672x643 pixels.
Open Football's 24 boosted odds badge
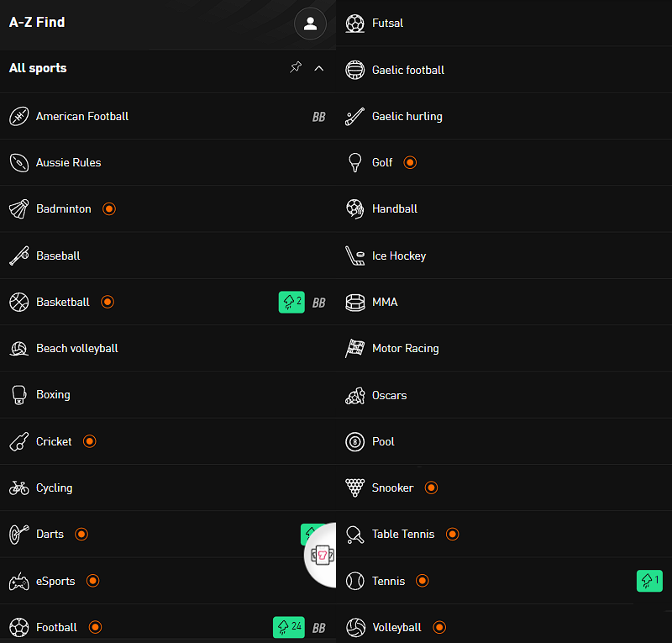[288, 627]
